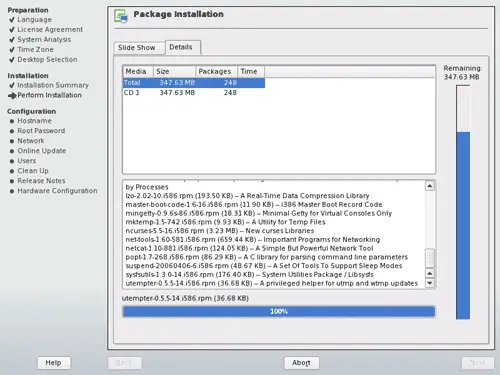This screenshot has width=500, height=375.
Task: Click the Users step bullet
Action: point(12,161)
